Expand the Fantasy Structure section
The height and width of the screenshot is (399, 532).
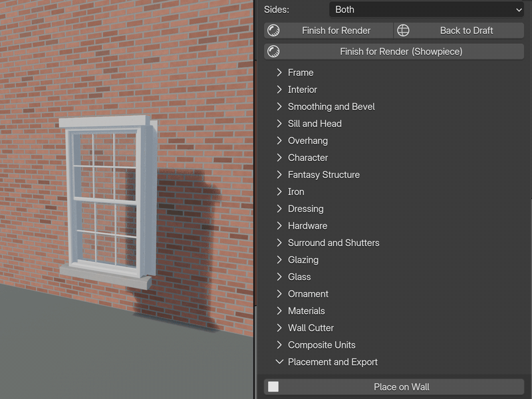pos(279,174)
